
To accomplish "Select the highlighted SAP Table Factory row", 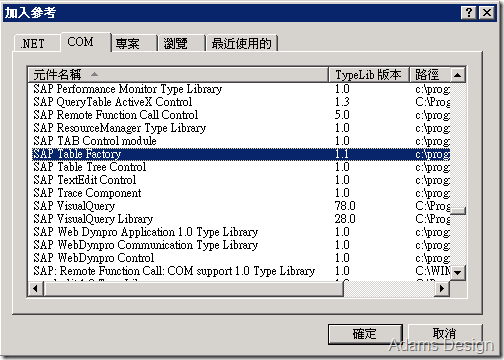I will [241, 154].
